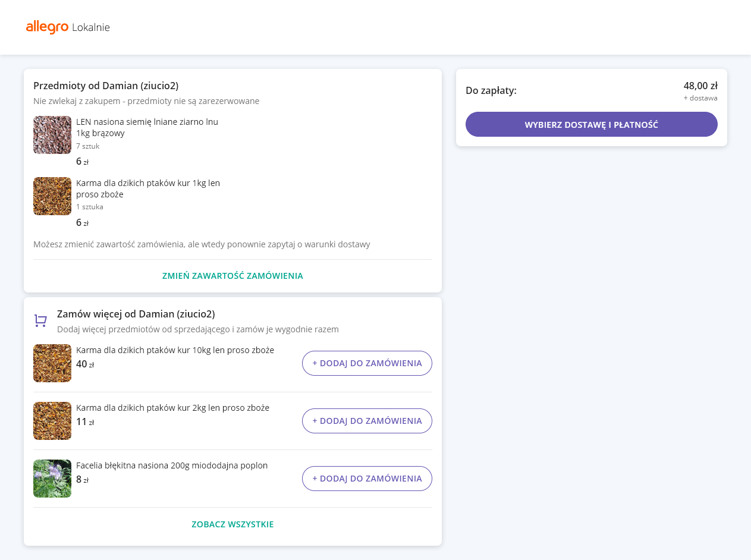Click the shopping cart icon
The height and width of the screenshot is (560, 751).
tap(40, 321)
